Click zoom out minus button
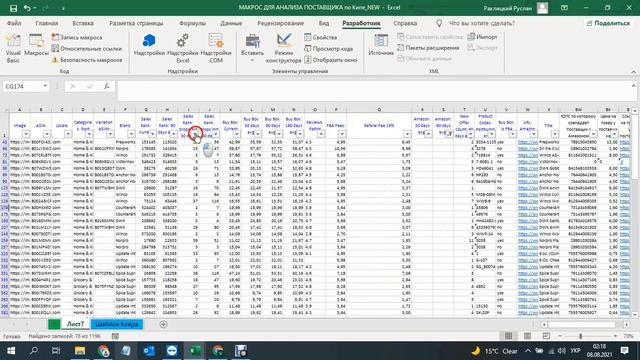Image resolution: width=640 pixels, height=360 pixels. (x=560, y=336)
